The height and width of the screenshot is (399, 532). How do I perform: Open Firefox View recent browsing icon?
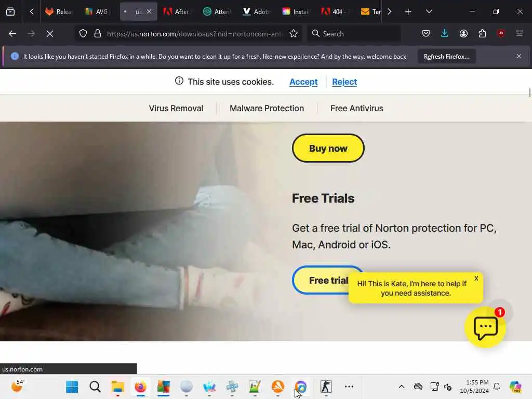[10, 12]
